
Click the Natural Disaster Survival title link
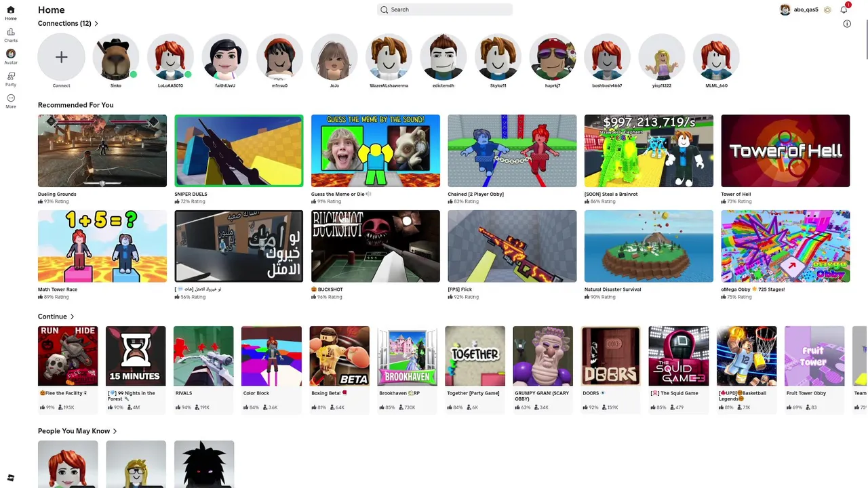coord(612,289)
